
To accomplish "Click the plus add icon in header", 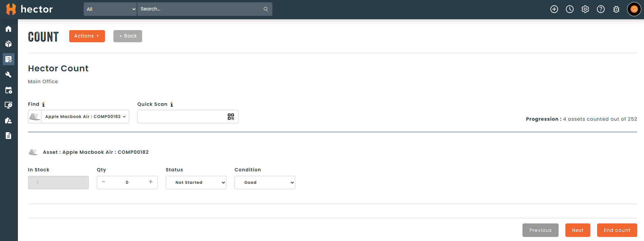I will click(x=554, y=9).
